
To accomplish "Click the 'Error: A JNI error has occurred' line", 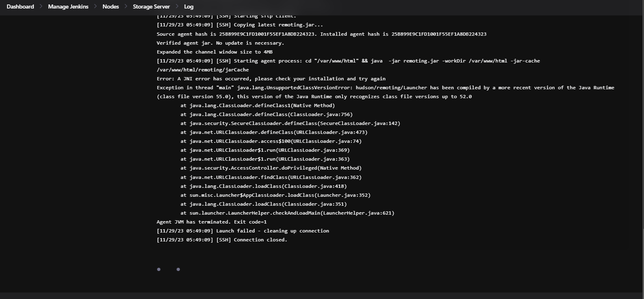I will tap(271, 79).
